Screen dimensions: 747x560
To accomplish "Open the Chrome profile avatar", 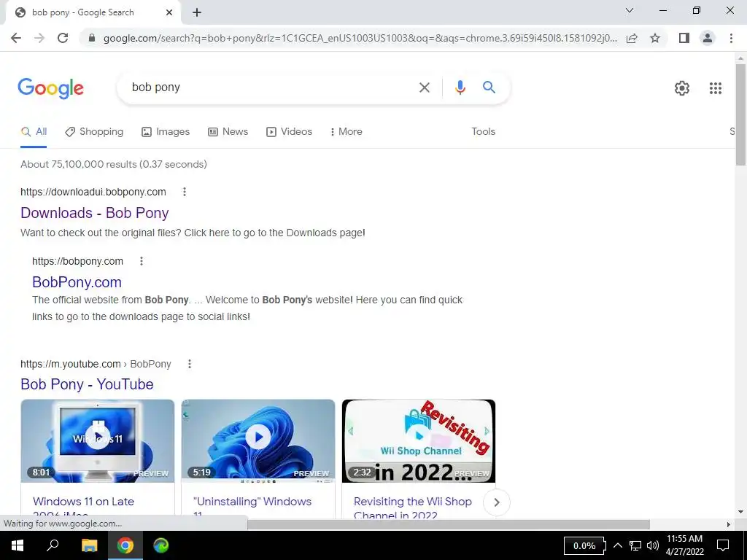I will point(708,38).
